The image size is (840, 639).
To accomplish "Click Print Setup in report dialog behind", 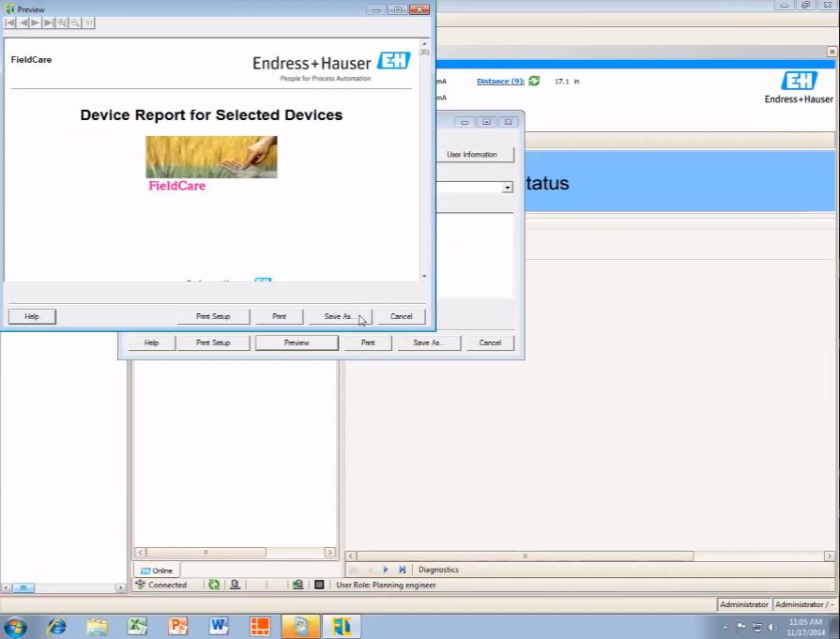I will (x=213, y=342).
